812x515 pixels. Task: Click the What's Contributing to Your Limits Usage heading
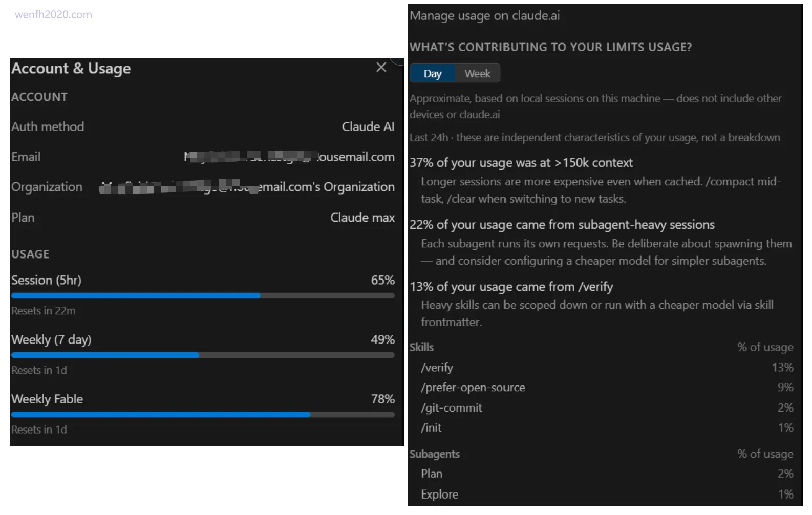551,48
